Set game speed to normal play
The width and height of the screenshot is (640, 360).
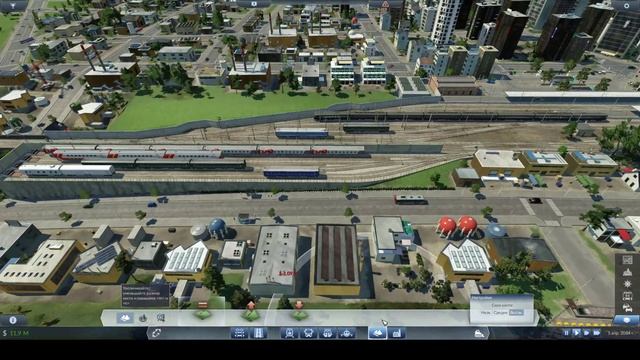577,333
